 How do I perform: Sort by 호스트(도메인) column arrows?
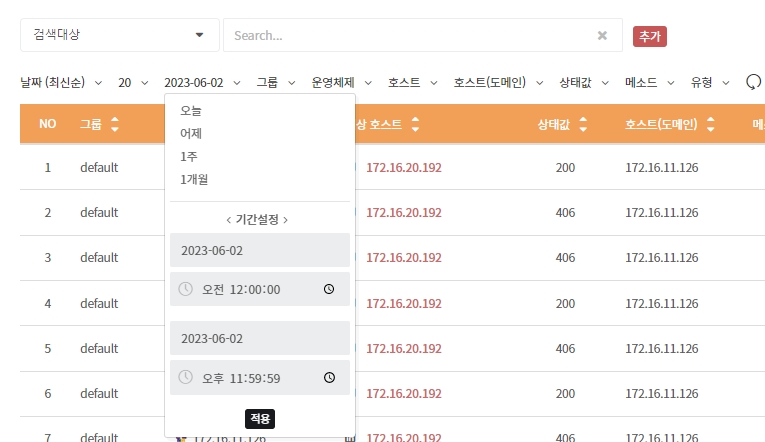pos(711,125)
